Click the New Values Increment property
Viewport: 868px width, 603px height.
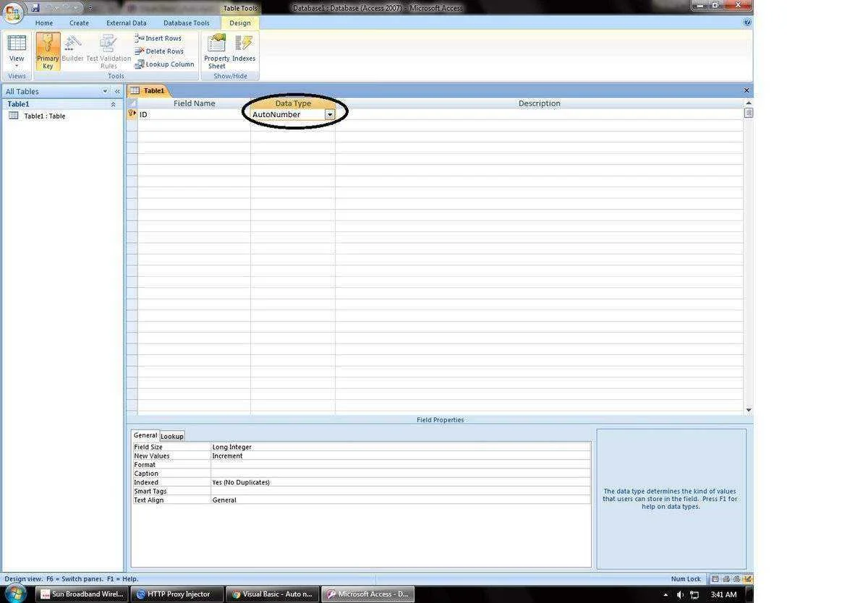[401, 456]
